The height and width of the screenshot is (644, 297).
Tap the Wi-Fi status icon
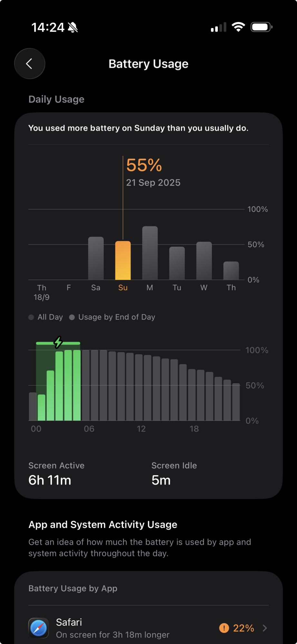tap(238, 27)
